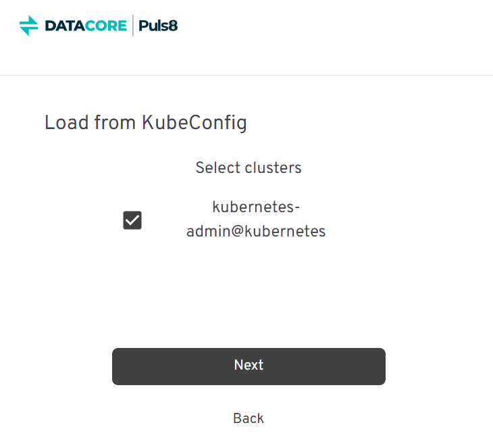Image resolution: width=493 pixels, height=448 pixels.
Task: Click the DATACORE wordmark in the header
Action: tap(85, 26)
